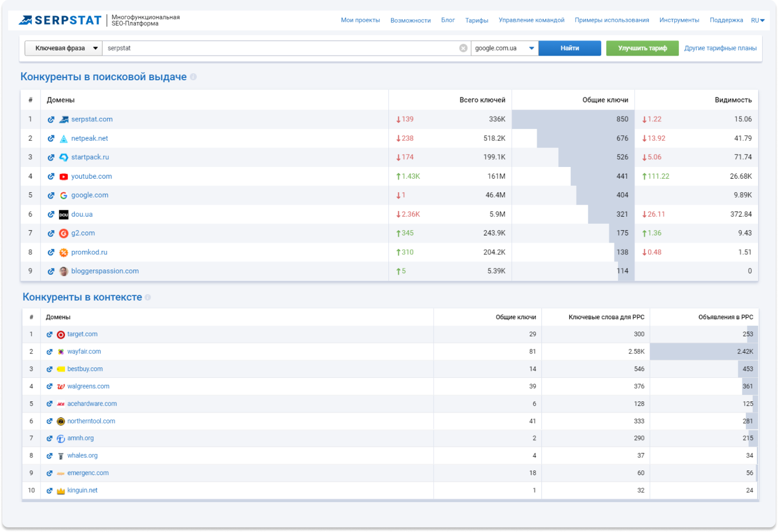Open external link icon for target.com
Viewport: 778px width, 532px height.
[x=50, y=335]
